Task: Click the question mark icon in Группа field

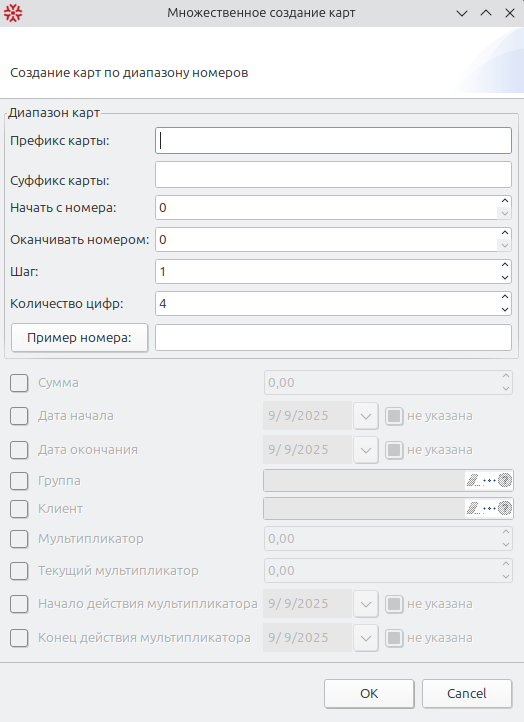Action: pos(505,481)
